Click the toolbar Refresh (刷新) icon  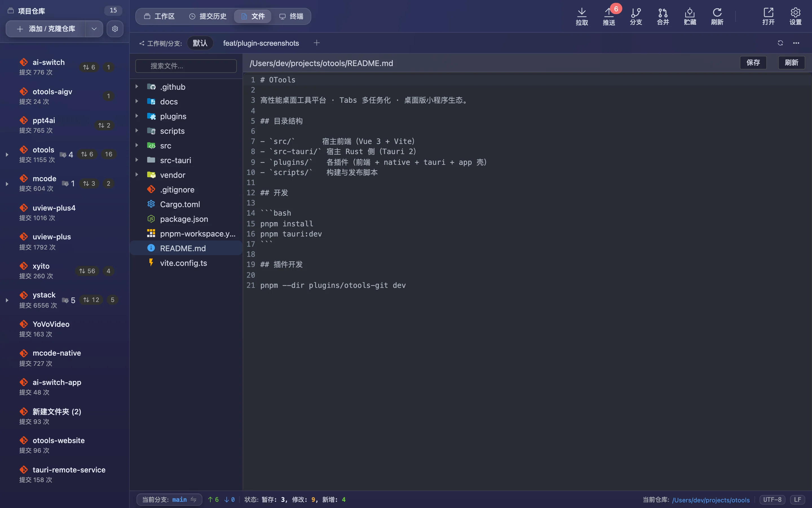click(x=717, y=16)
